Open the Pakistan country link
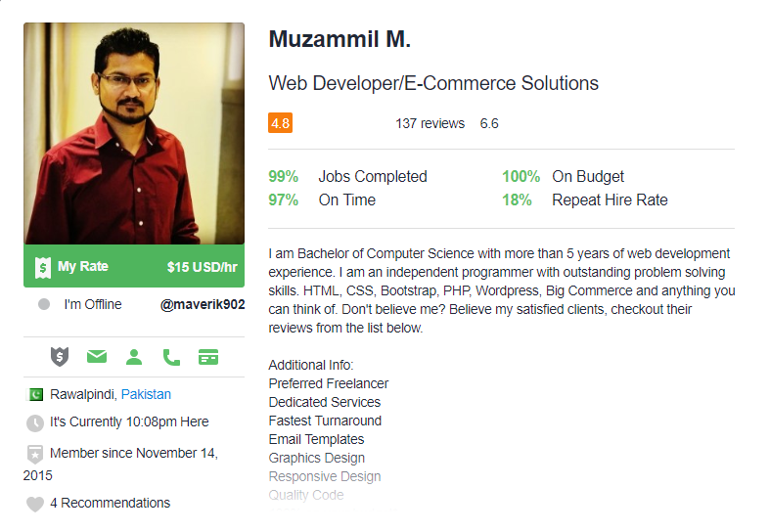Viewport: 770px width, 532px height. (146, 394)
